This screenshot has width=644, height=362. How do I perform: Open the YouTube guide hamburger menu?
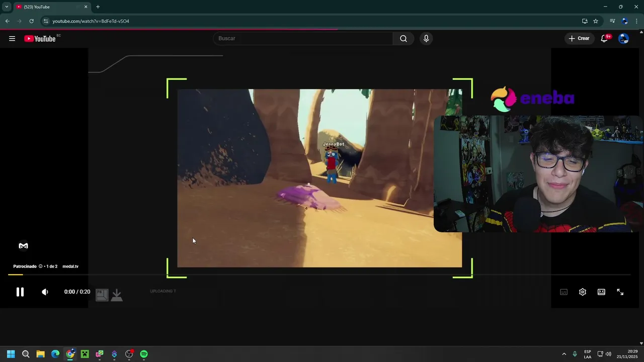click(12, 39)
